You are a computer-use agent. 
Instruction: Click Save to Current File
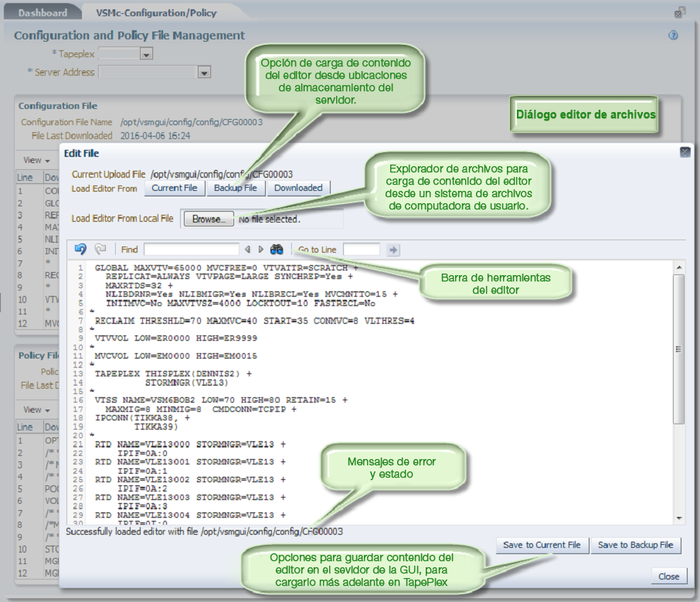click(542, 545)
